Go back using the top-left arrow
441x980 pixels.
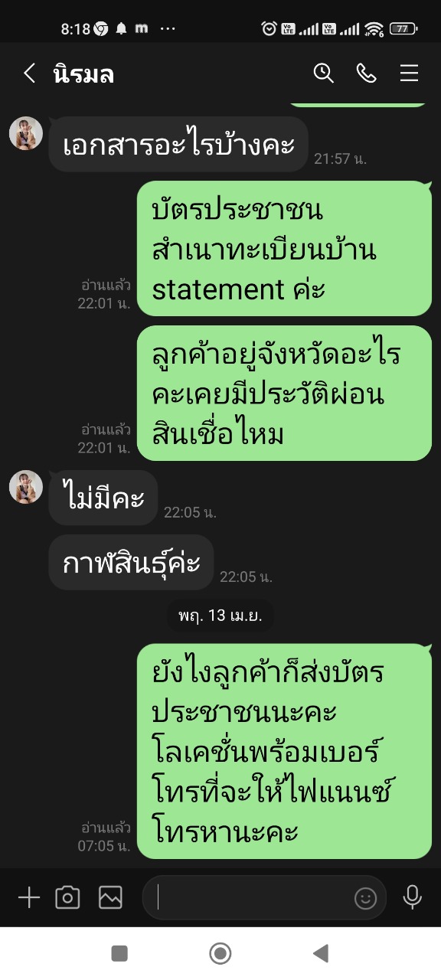point(29,73)
